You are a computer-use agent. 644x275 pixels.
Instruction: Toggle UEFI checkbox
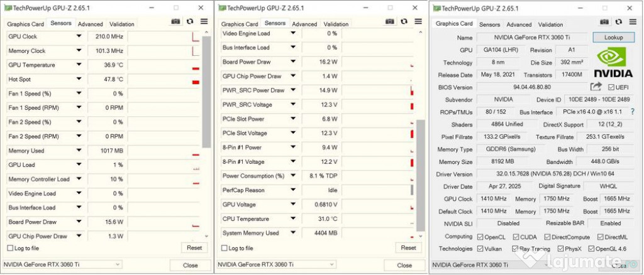(x=611, y=87)
